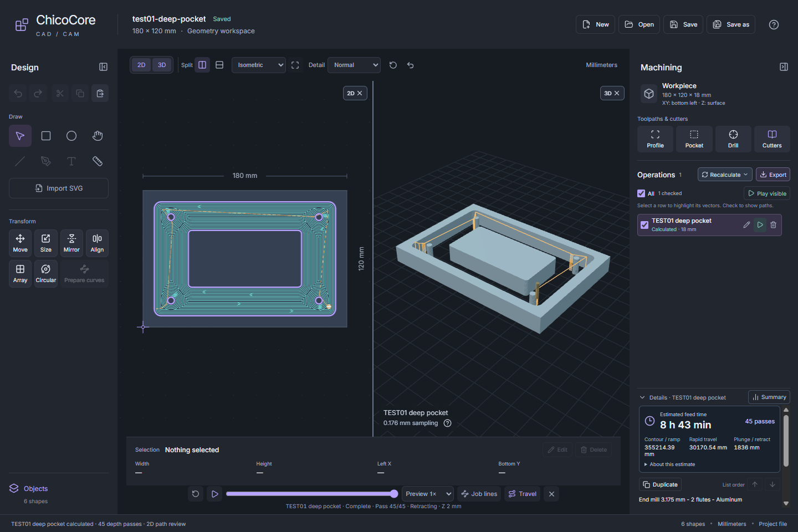Open the Circular array tool

click(x=46, y=274)
